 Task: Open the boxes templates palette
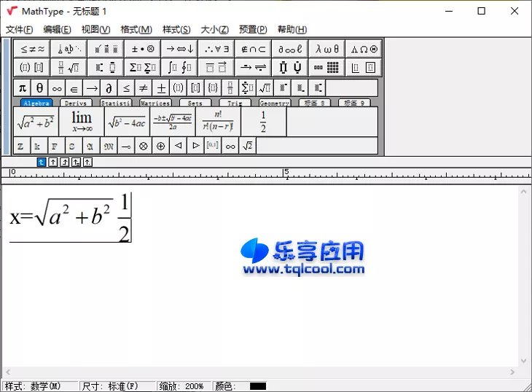tap(364, 67)
